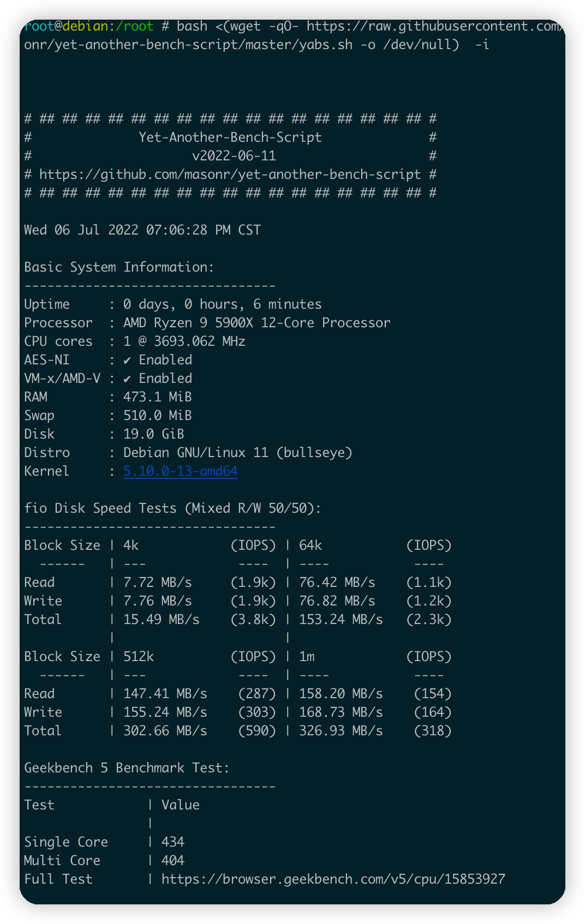The image size is (585, 924).
Task: Click the raw.githubusercontent.com URL in the command
Action: [434, 26]
